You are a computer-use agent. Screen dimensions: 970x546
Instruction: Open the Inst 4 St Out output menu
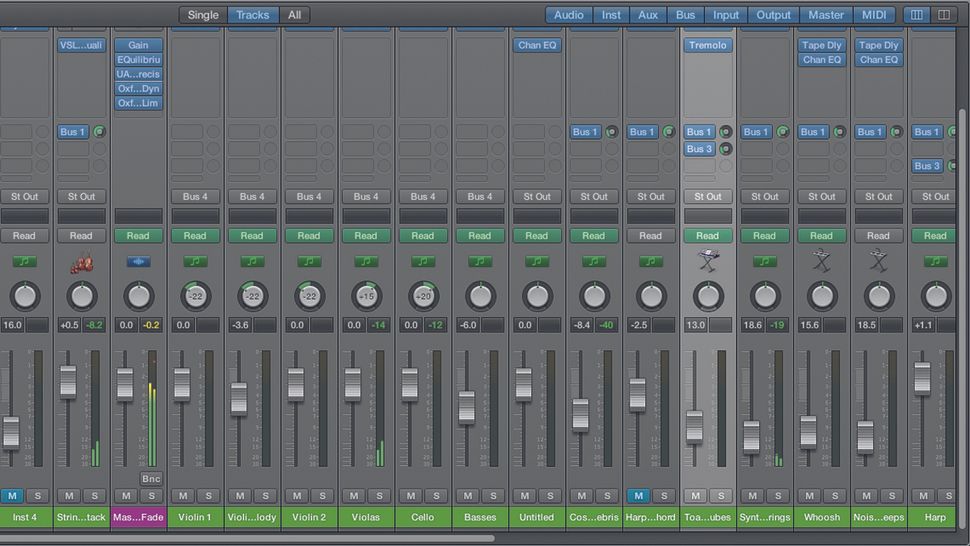pyautogui.click(x=25, y=197)
